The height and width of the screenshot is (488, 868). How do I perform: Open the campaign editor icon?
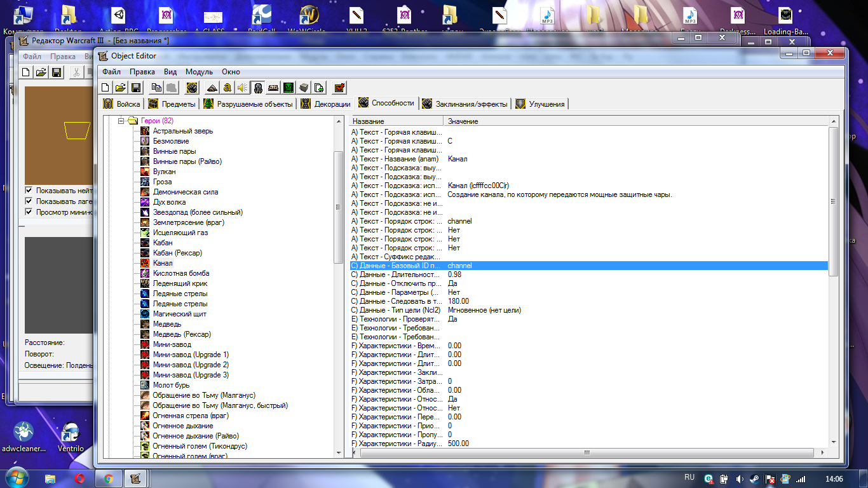tap(273, 88)
